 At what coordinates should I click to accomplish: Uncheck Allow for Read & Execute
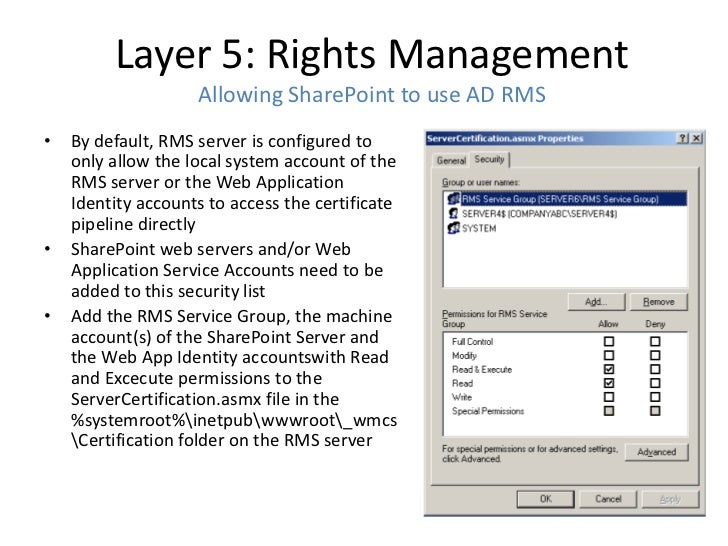click(x=609, y=370)
